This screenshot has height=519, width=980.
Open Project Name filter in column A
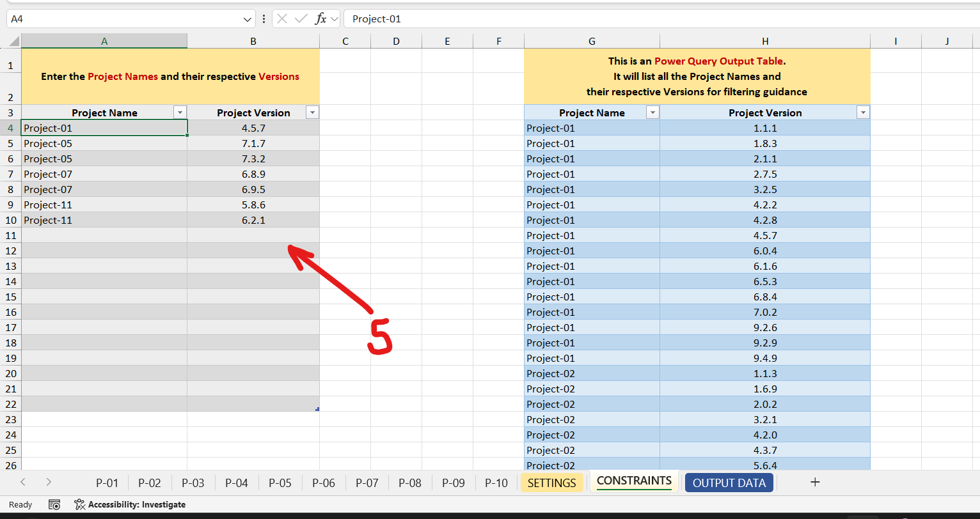180,112
